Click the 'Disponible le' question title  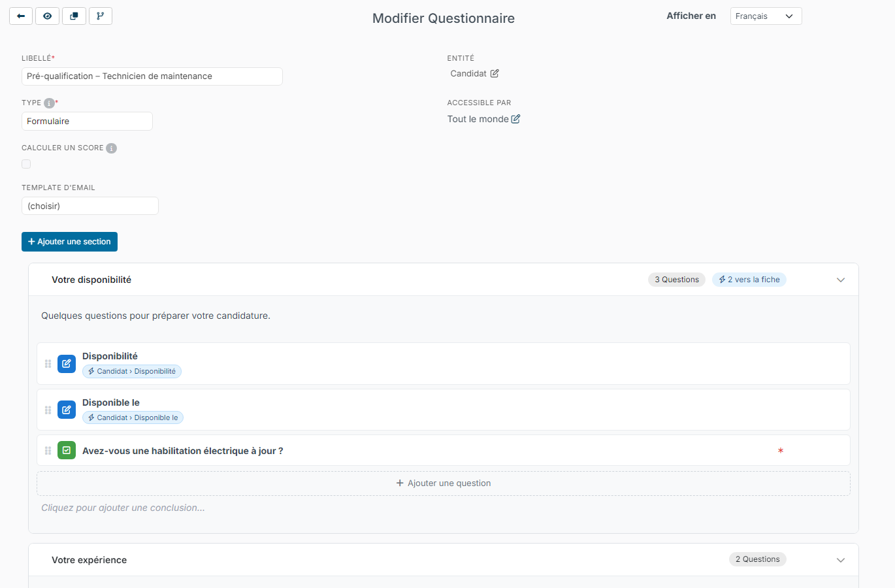click(111, 402)
